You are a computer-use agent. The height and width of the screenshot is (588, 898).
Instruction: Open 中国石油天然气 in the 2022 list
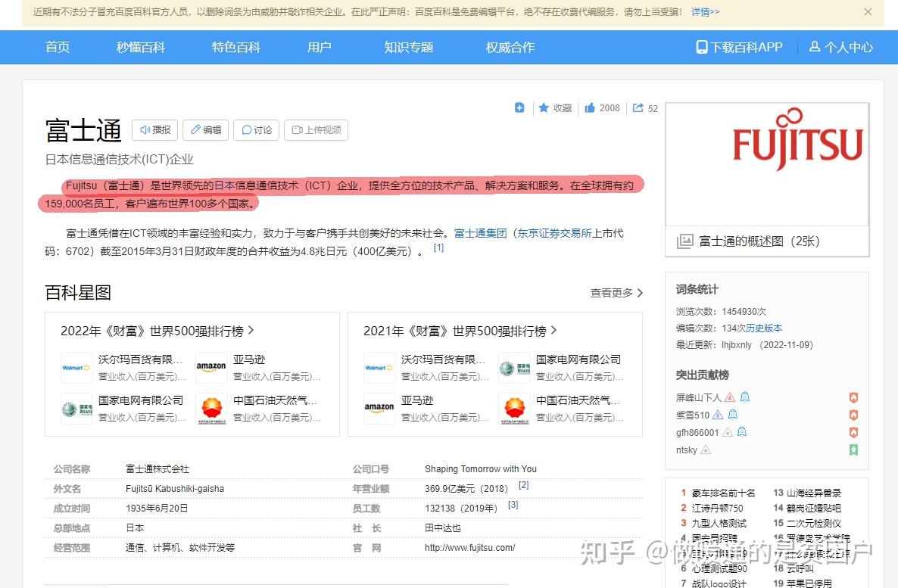tap(275, 400)
